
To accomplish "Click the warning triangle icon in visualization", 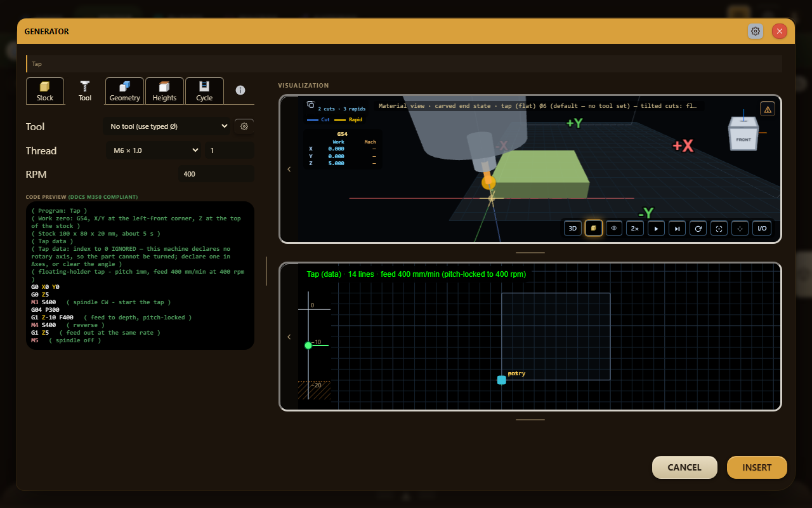I will click(768, 109).
